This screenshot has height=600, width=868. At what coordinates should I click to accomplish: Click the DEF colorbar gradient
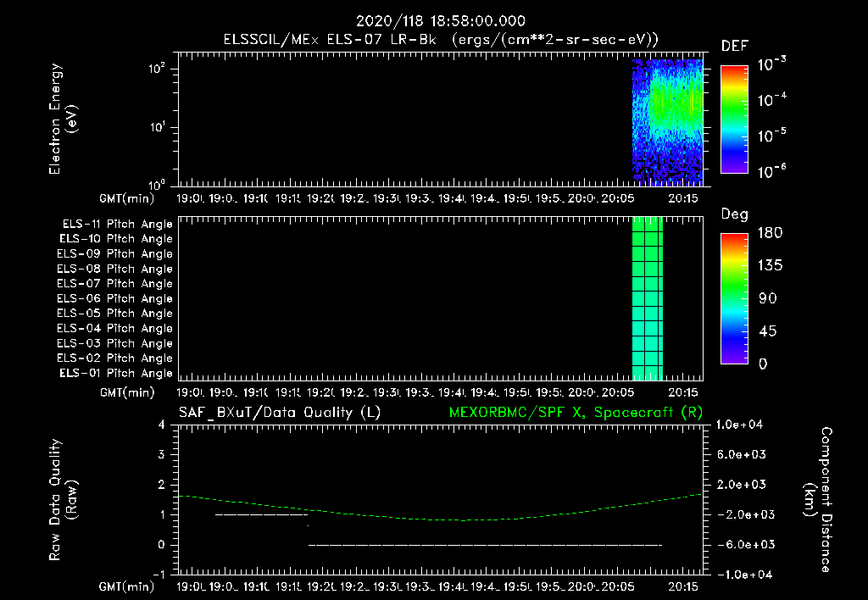[734, 119]
